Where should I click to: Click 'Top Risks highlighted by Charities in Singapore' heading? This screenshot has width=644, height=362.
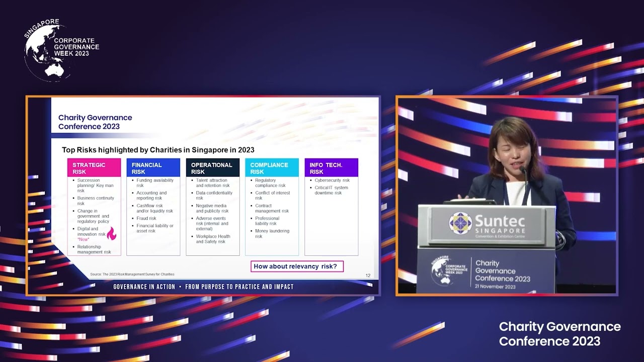tap(158, 150)
